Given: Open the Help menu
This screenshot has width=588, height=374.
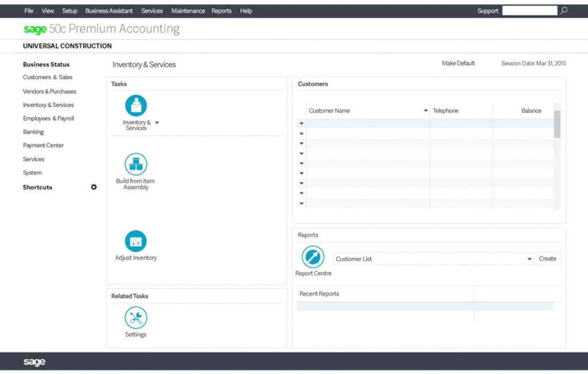Looking at the screenshot, I should pyautogui.click(x=246, y=11).
